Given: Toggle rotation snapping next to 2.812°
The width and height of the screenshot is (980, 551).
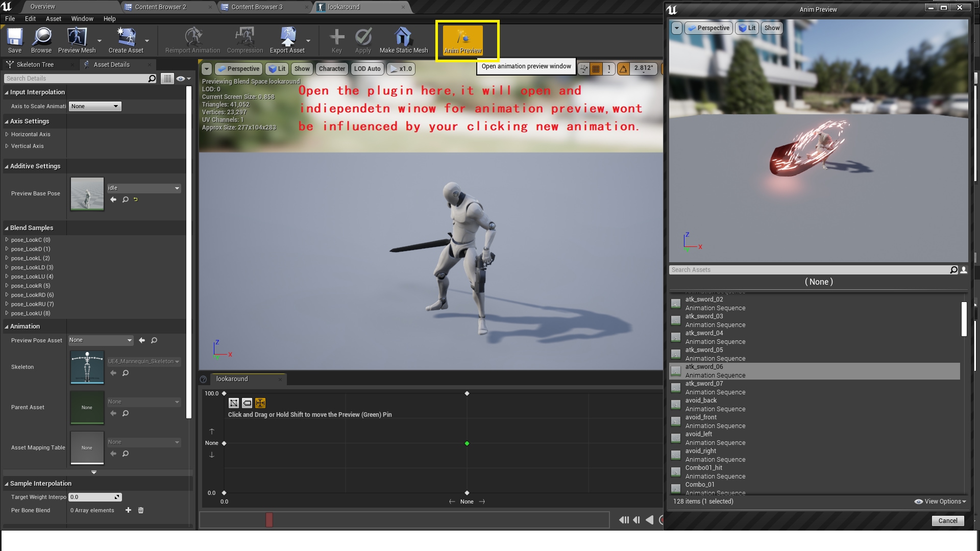Looking at the screenshot, I should (623, 68).
